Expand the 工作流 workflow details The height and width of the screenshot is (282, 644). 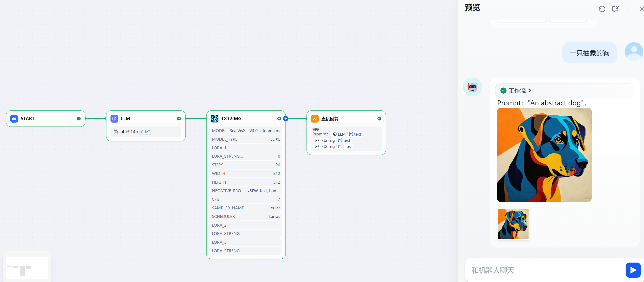(517, 90)
